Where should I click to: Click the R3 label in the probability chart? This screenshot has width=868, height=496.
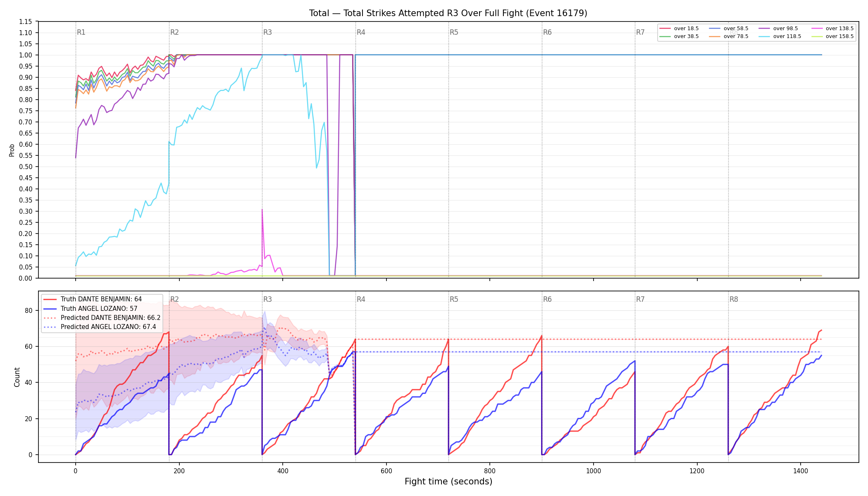[268, 32]
